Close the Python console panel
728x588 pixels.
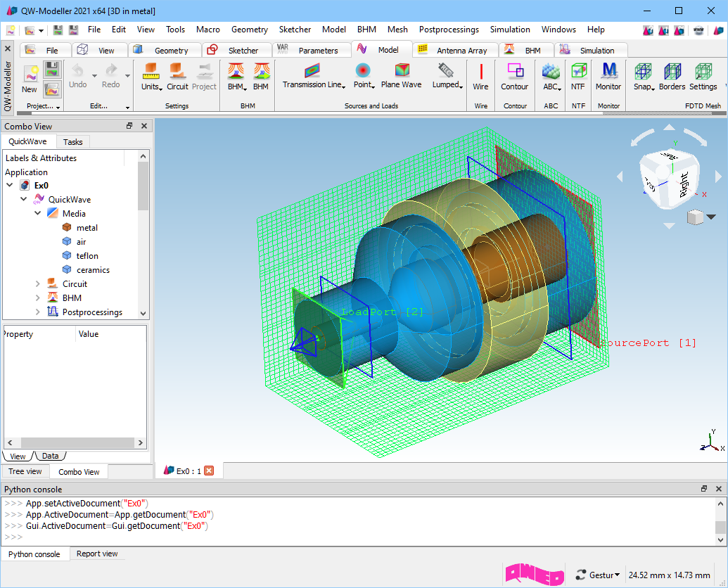(719, 489)
